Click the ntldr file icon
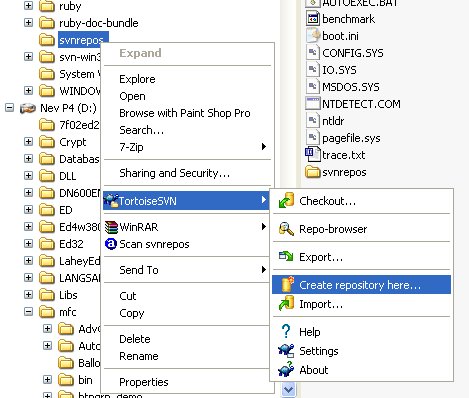The image size is (469, 398). coord(313,121)
